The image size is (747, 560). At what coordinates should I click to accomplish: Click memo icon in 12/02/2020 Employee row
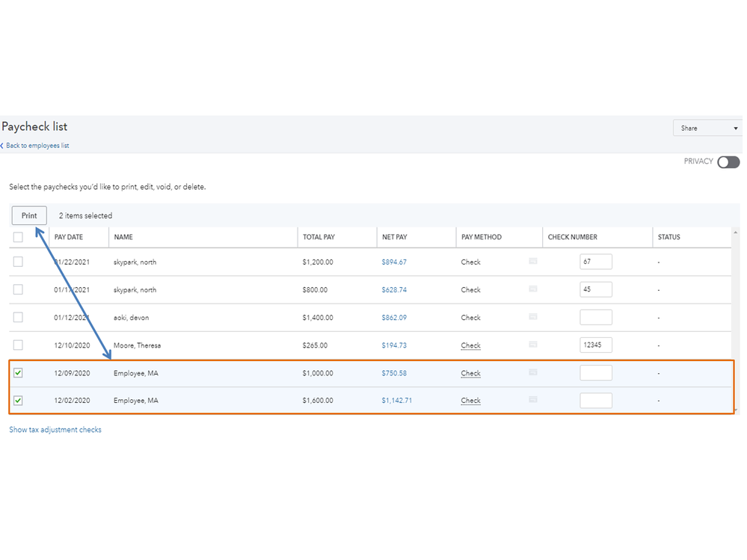click(x=533, y=400)
